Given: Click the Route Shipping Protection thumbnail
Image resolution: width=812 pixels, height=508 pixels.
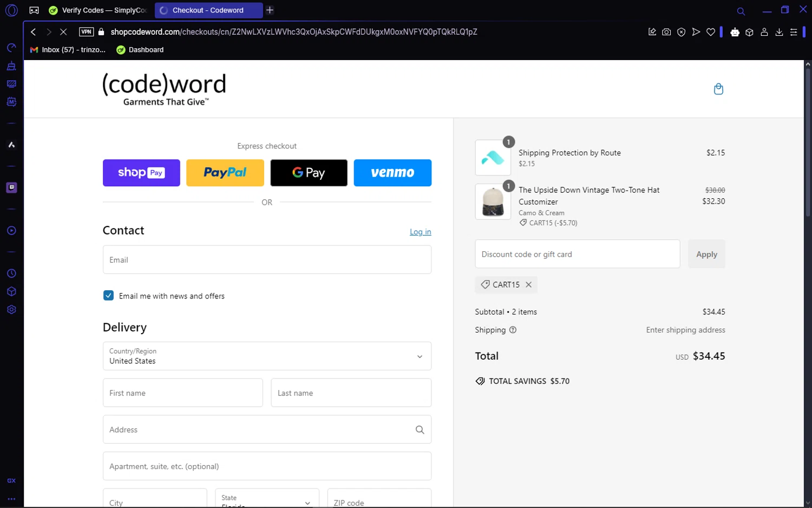Looking at the screenshot, I should click(493, 158).
